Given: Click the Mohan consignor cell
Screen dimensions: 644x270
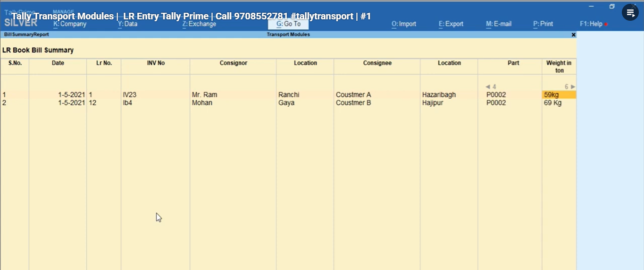Looking at the screenshot, I should (x=202, y=103).
